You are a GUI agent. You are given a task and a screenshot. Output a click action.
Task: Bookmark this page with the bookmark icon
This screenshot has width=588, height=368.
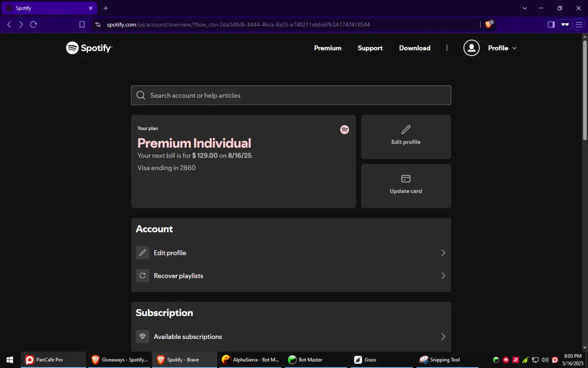82,24
